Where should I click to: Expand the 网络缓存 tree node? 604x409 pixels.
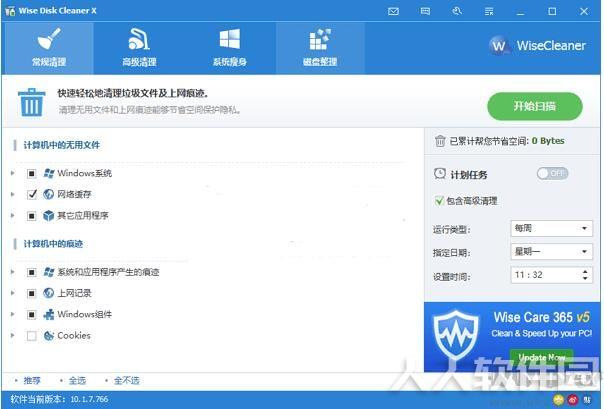coord(12,194)
